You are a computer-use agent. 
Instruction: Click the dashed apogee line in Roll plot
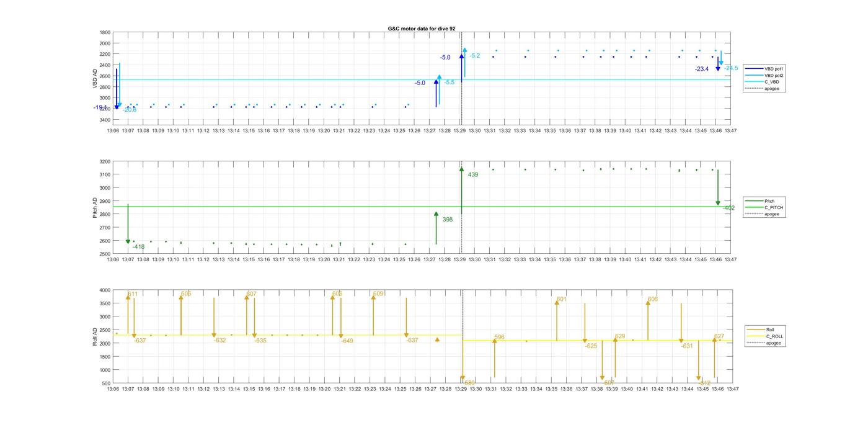click(463, 336)
